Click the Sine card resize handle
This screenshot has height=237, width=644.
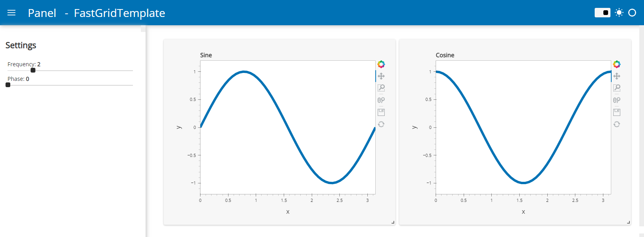pyautogui.click(x=393, y=222)
